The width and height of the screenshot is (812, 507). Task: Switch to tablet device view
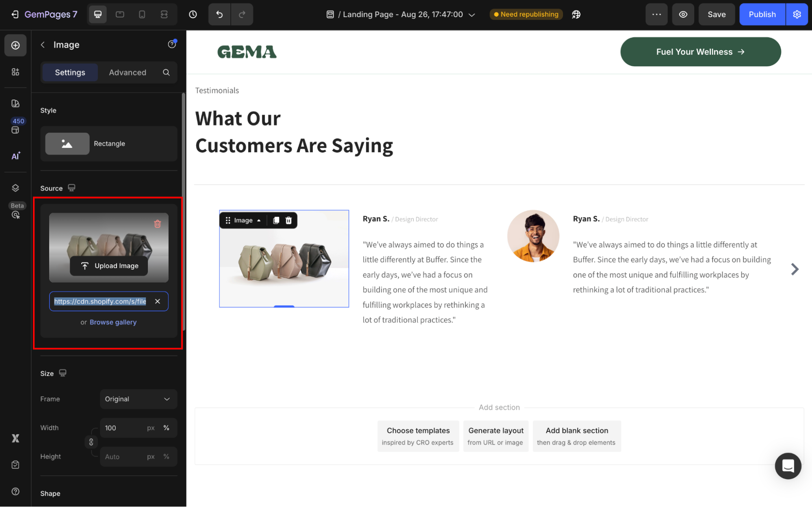[120, 15]
